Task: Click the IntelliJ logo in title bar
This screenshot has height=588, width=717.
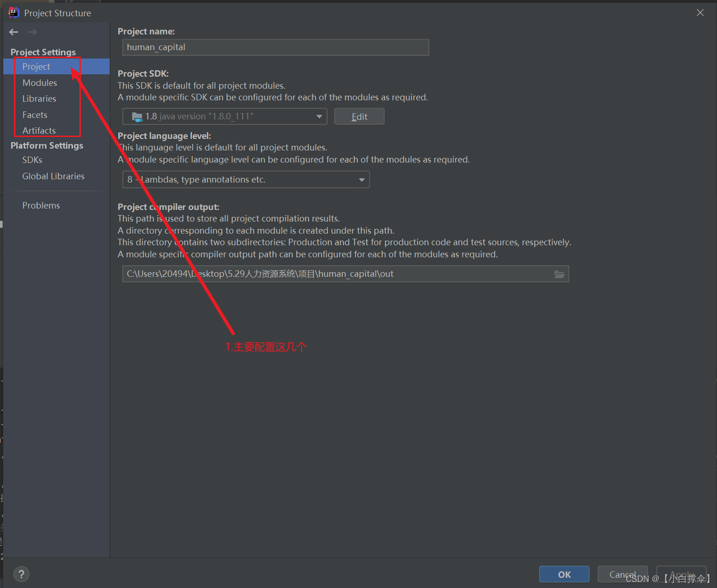Action: point(13,13)
